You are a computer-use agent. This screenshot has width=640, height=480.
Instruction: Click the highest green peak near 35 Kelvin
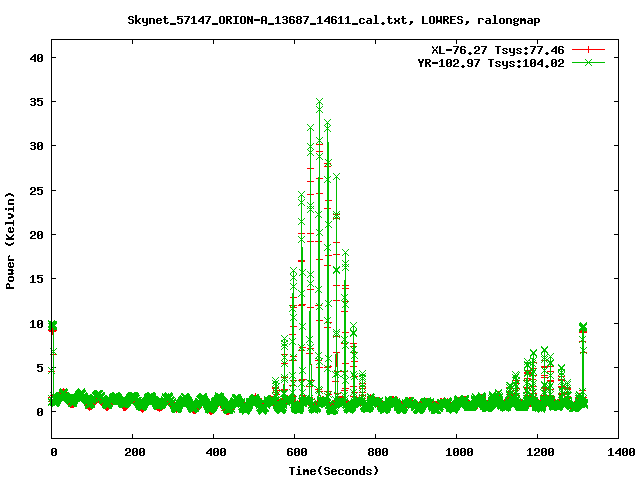320,102
